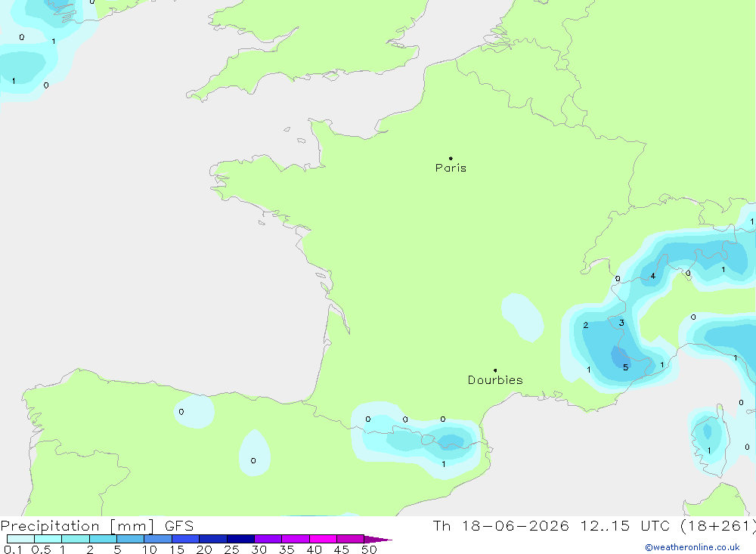Click the 50 legend scale label
Image resolution: width=756 pixels, height=554 pixels.
[369, 549]
